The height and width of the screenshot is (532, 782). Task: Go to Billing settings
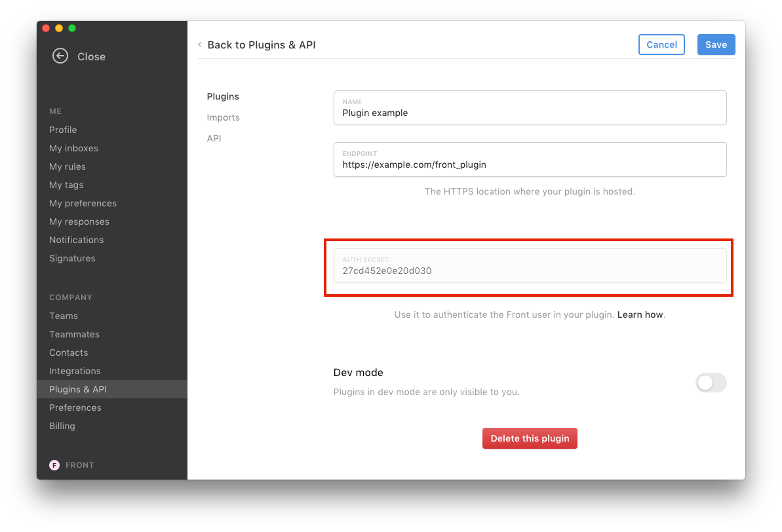62,427
